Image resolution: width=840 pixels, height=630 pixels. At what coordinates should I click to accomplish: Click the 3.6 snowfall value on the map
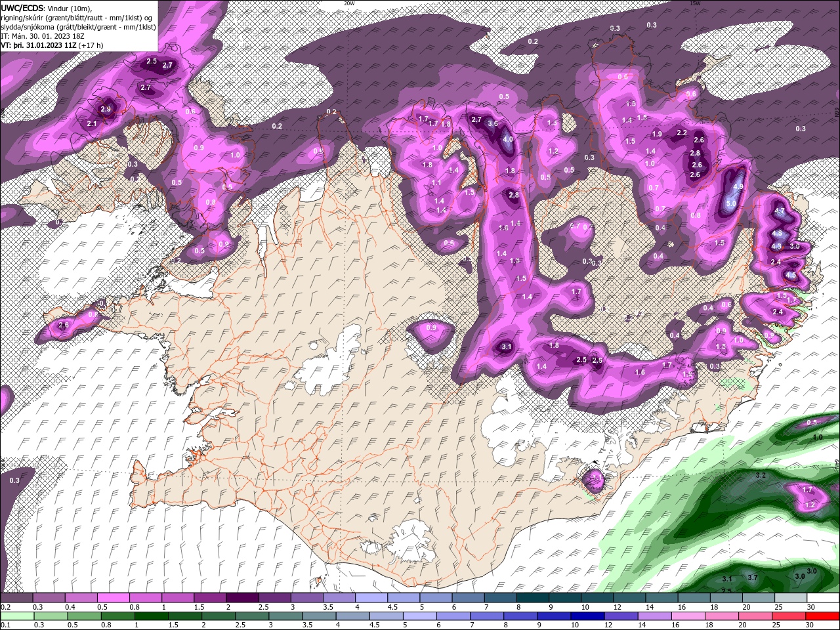[x=493, y=123]
